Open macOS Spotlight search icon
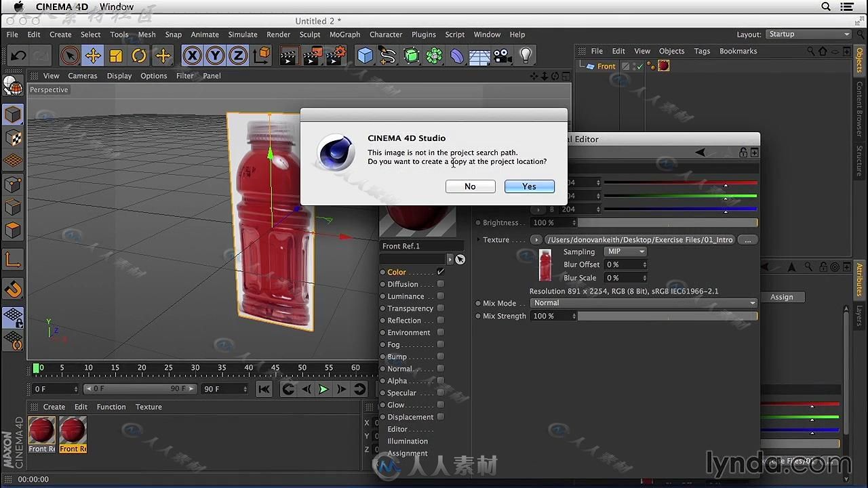868x488 pixels. tap(826, 7)
